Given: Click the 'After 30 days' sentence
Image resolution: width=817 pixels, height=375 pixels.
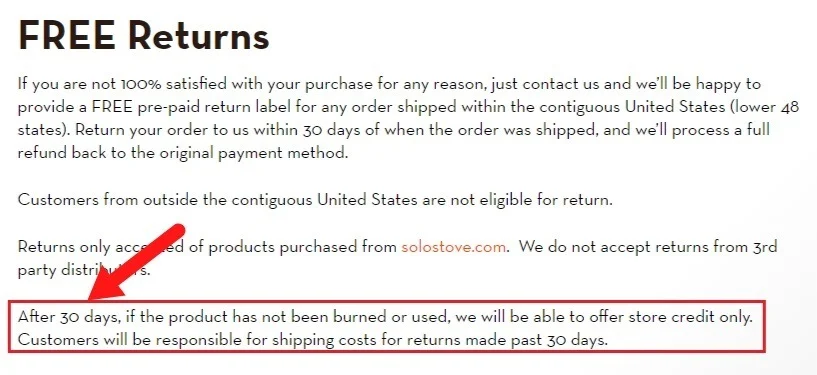Looking at the screenshot, I should [386, 317].
